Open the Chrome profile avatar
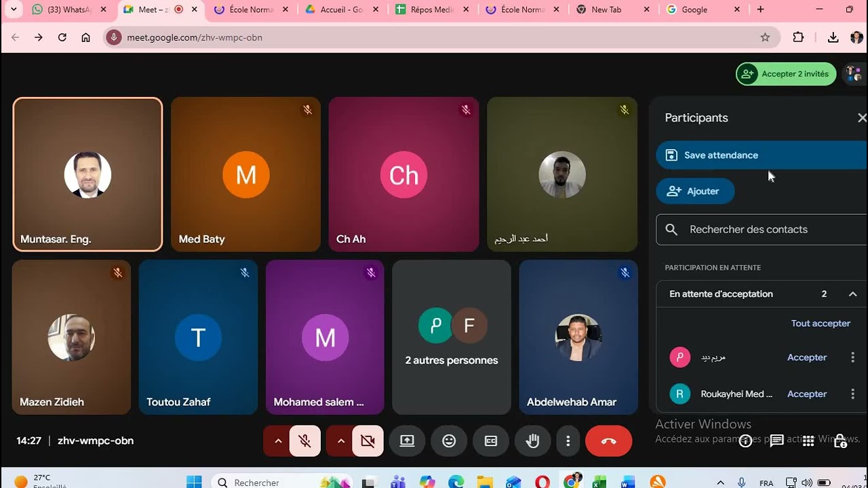 pyautogui.click(x=856, y=37)
